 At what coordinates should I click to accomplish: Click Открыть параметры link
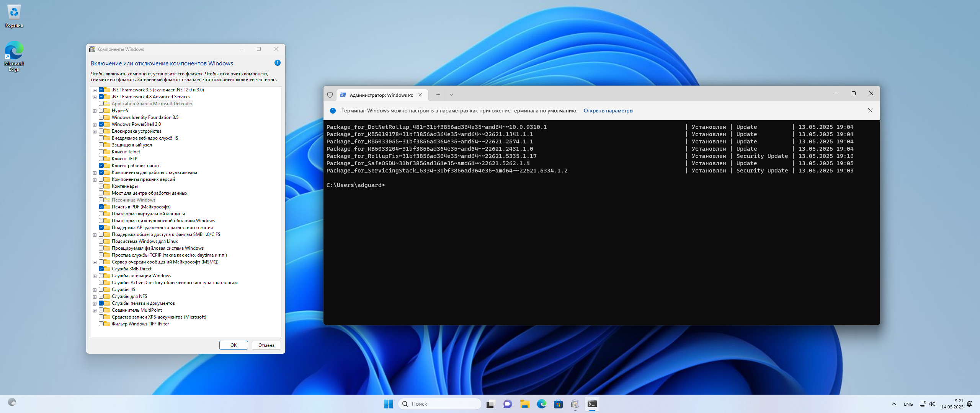(x=608, y=111)
